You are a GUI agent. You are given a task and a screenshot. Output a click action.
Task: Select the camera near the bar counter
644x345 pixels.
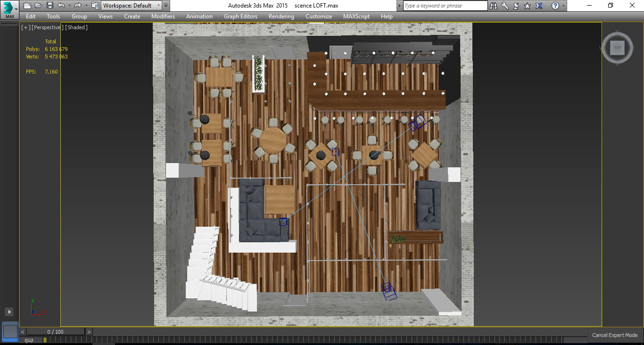pyautogui.click(x=417, y=123)
